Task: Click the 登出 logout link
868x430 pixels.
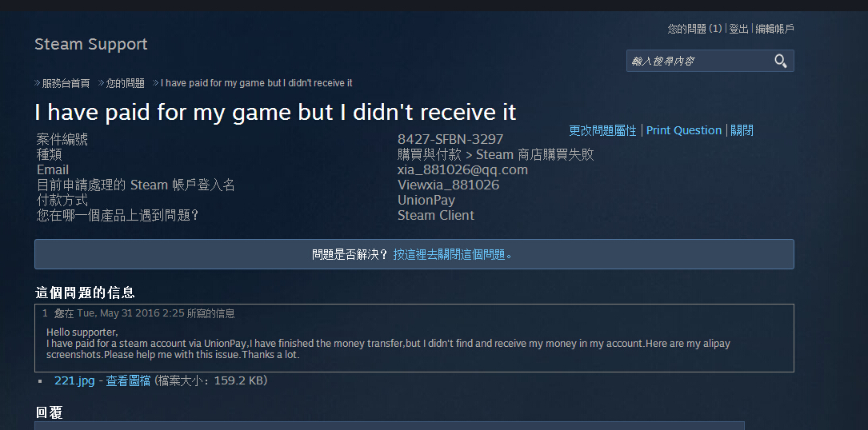Action: click(738, 29)
